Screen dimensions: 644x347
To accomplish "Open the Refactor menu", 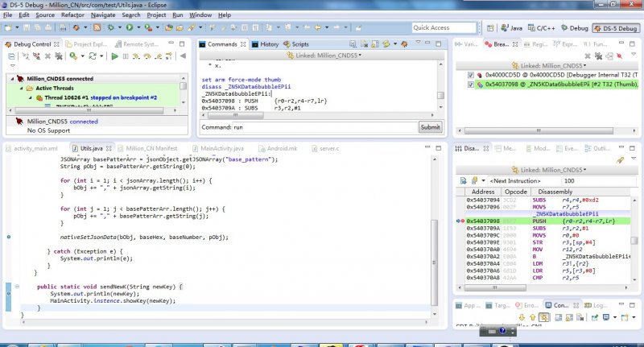I will pos(72,14).
